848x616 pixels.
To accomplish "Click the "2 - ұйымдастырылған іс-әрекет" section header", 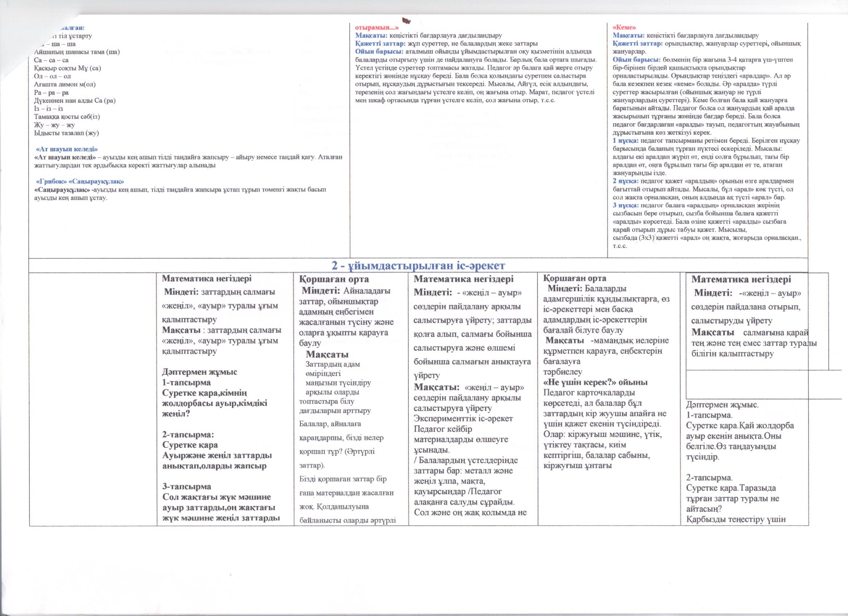I will coord(419,265).
